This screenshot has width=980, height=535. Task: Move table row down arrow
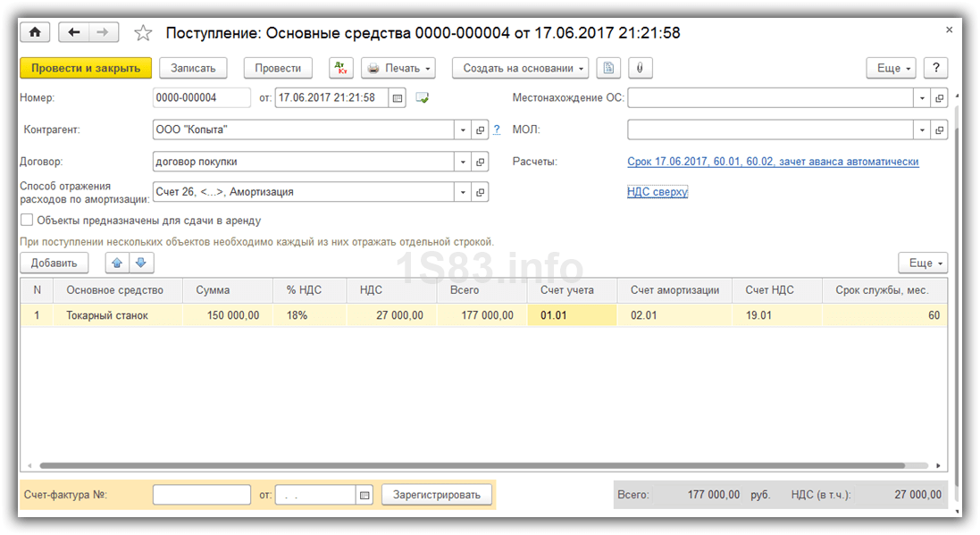tap(141, 263)
